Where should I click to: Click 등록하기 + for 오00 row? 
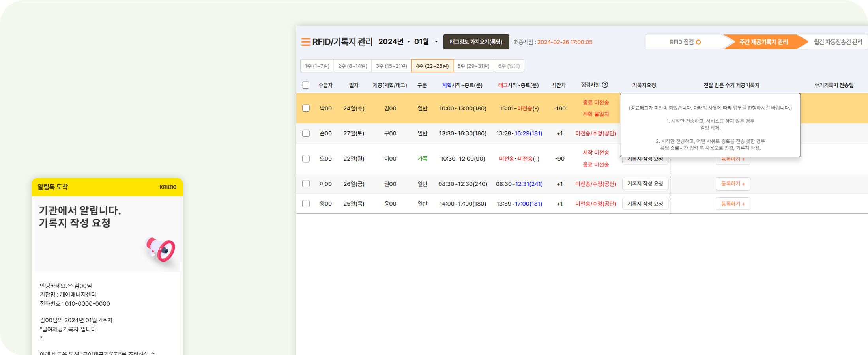733,160
